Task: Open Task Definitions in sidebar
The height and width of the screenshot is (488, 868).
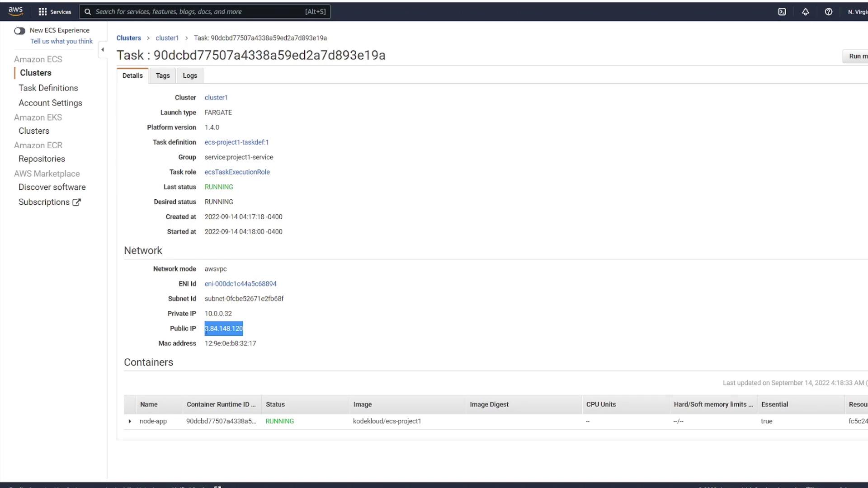Action: point(48,88)
